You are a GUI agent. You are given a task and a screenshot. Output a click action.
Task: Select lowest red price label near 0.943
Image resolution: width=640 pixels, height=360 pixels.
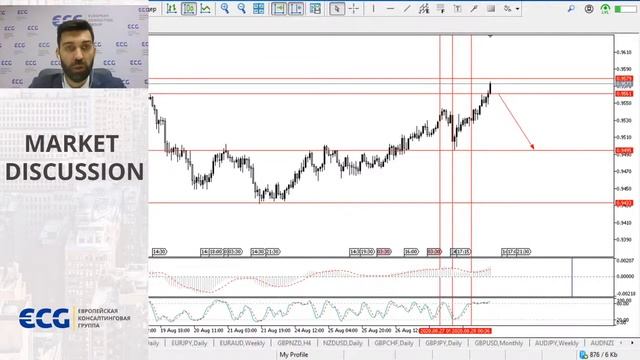[x=624, y=203]
